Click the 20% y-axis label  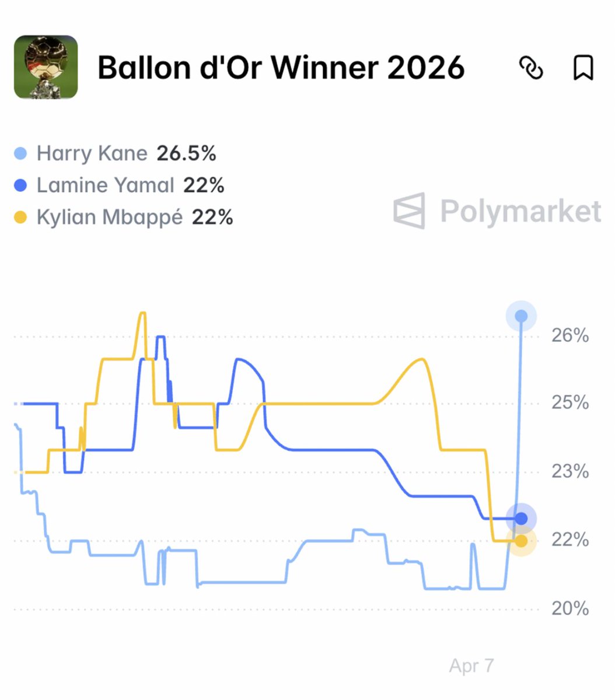point(570,609)
